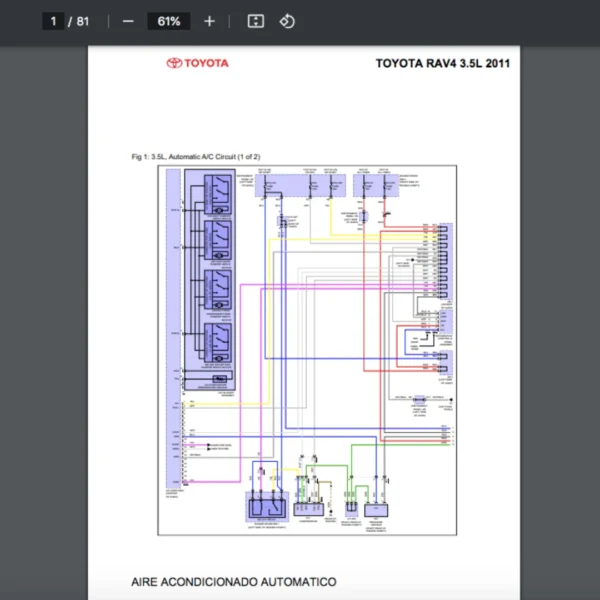Viewport: 600px width, 600px height.
Task: Click the topmost relay block in diagram
Action: (x=217, y=194)
